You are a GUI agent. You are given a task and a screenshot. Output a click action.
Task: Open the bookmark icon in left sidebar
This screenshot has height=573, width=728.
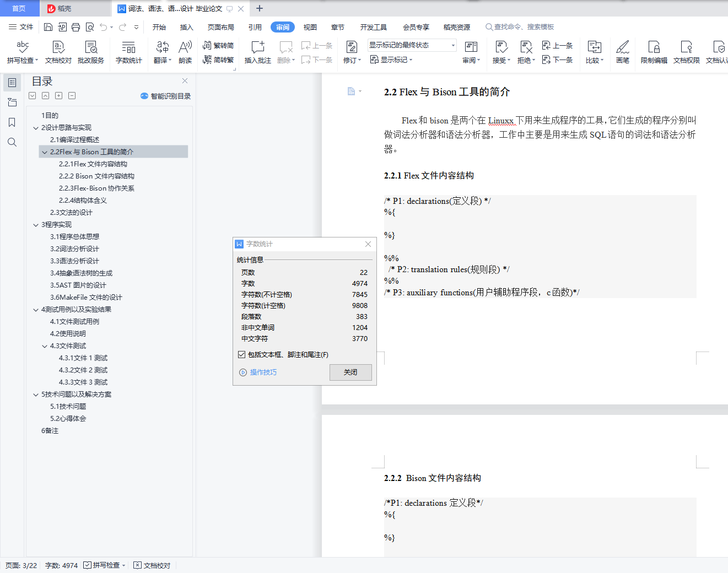point(12,122)
